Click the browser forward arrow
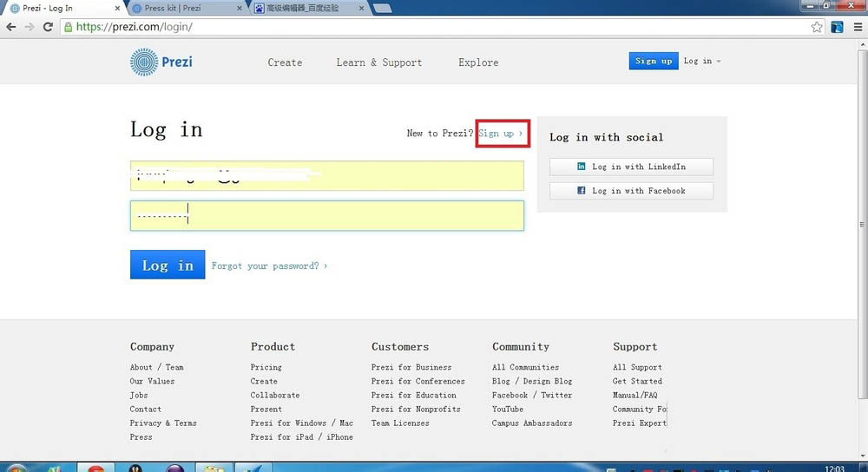Image resolution: width=868 pixels, height=472 pixels. tap(30, 27)
